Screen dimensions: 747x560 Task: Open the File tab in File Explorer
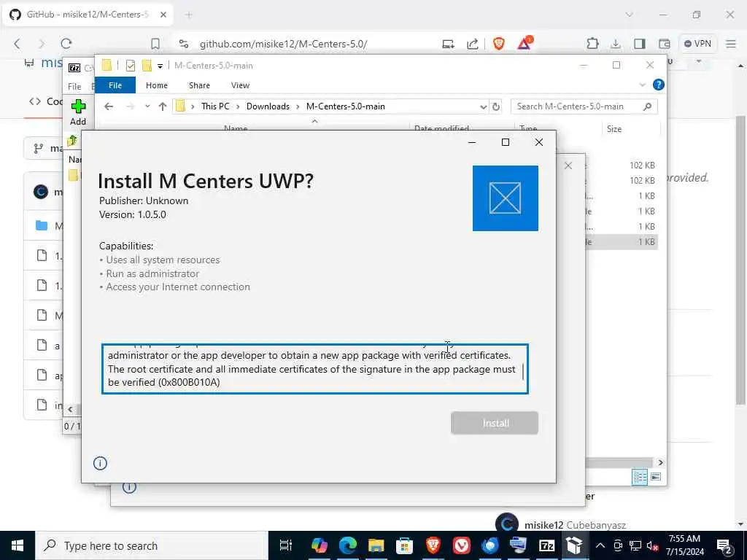[115, 85]
